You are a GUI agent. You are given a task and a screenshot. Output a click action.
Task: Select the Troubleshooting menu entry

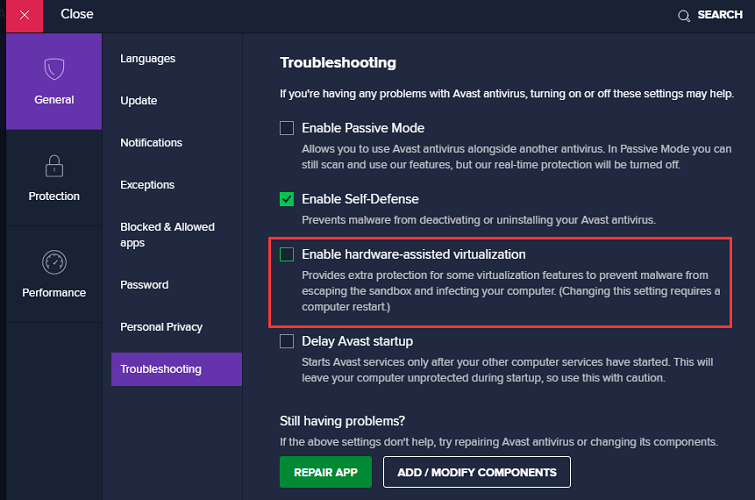tap(177, 369)
